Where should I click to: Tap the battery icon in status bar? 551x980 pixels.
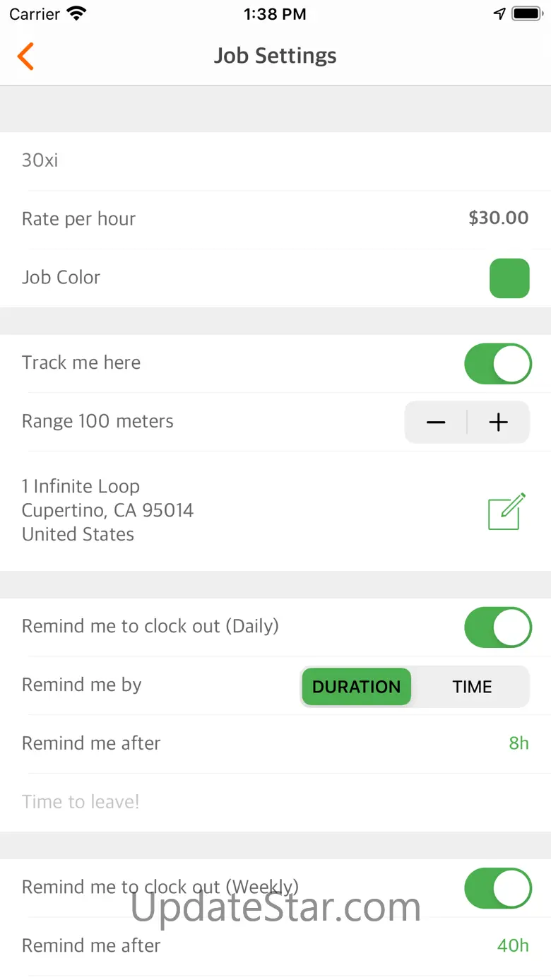[x=526, y=14]
